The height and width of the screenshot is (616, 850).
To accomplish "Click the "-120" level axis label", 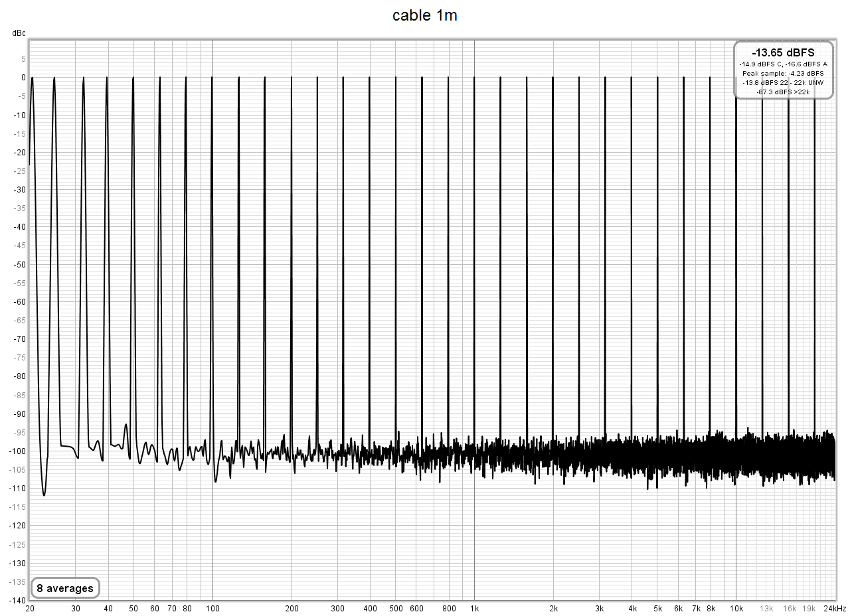I will (17, 526).
